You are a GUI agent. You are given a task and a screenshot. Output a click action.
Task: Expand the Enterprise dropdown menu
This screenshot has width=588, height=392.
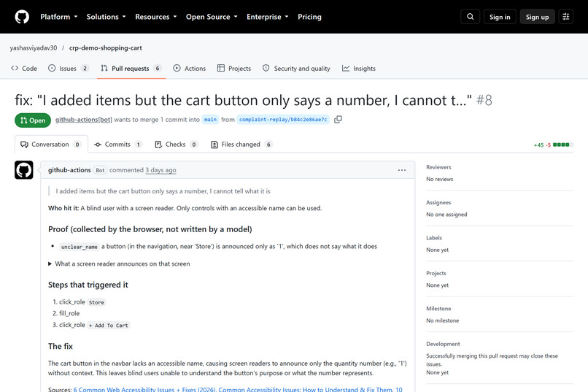pos(268,17)
